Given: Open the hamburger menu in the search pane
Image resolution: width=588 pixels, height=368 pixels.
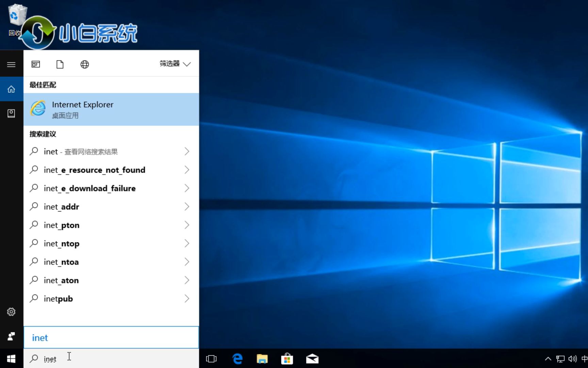Looking at the screenshot, I should pyautogui.click(x=11, y=64).
